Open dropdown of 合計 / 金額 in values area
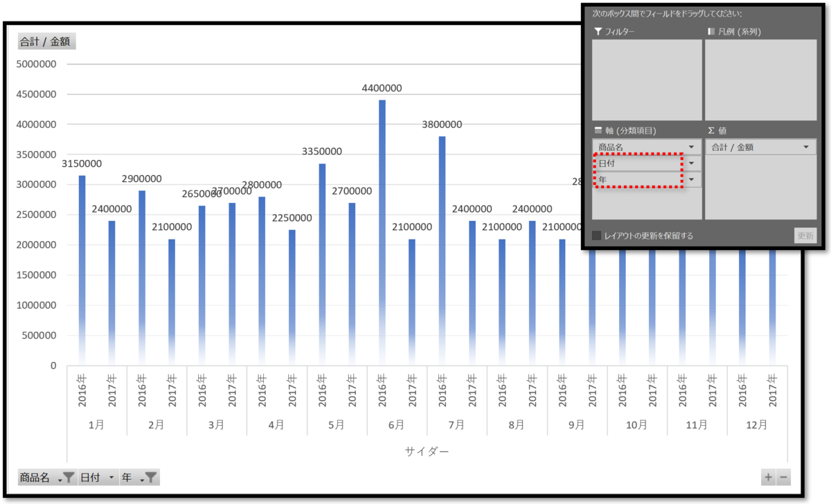This screenshot has height=504, width=831. coord(806,147)
